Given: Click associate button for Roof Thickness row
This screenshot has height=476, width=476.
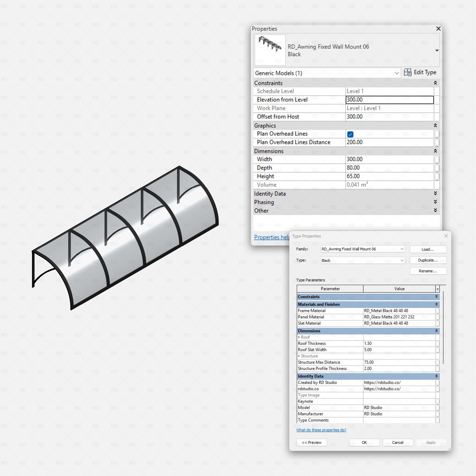Looking at the screenshot, I should 438,343.
